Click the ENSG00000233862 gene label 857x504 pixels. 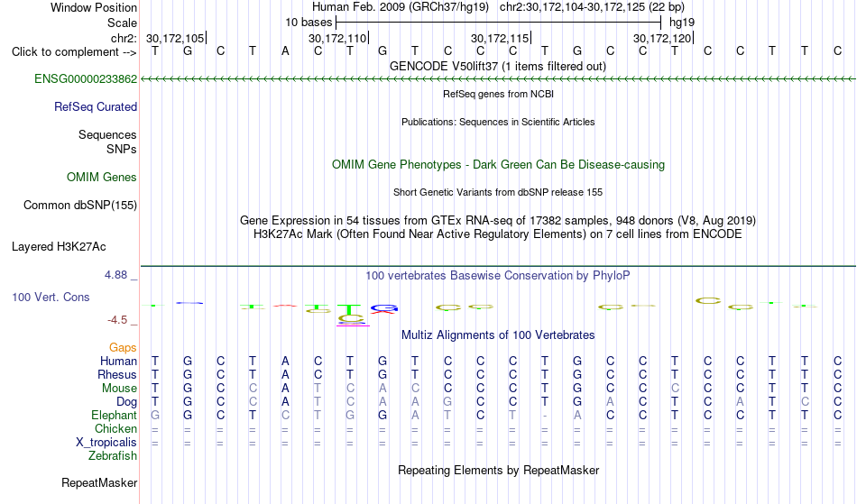coord(86,79)
